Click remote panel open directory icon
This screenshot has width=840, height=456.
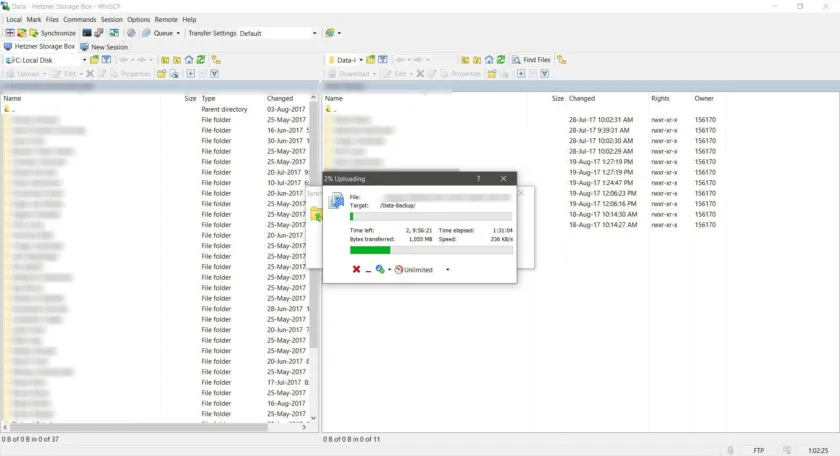371,59
